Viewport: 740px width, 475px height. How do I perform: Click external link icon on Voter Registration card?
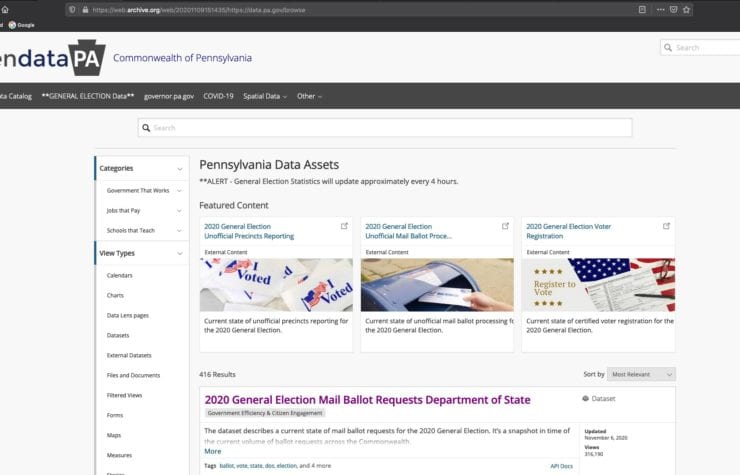(x=666, y=226)
